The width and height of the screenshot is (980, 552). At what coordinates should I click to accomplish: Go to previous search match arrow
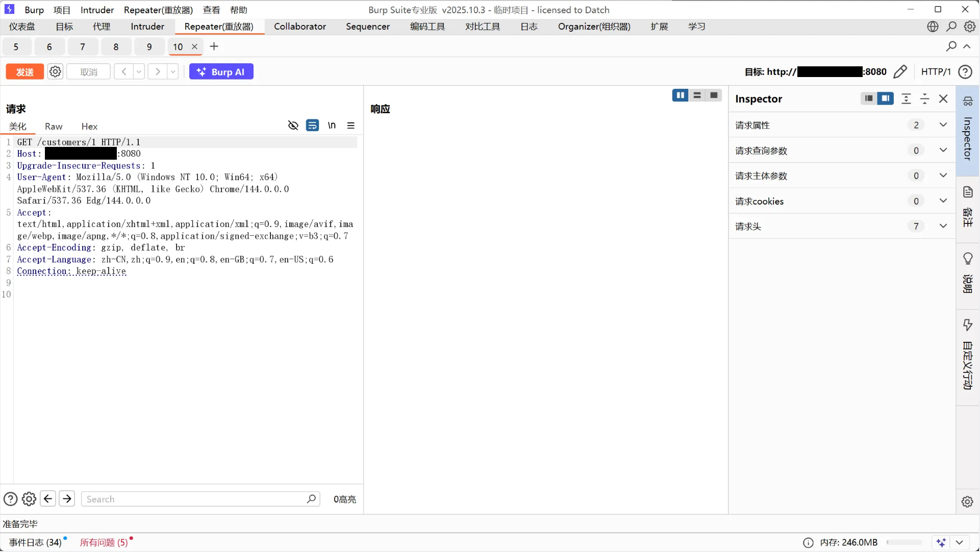coord(48,498)
